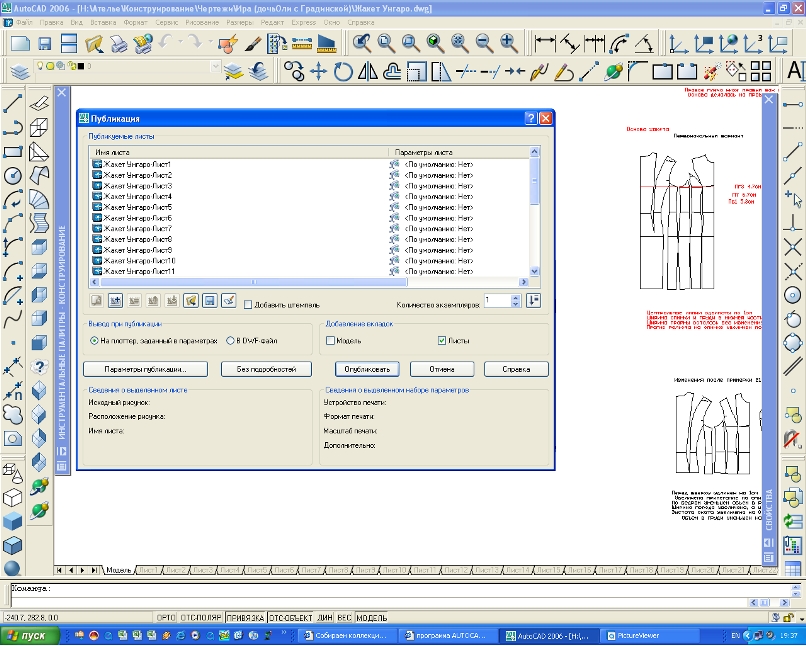This screenshot has width=806, height=646.
Task: Click the Plot printer icon in toolbar
Action: pyautogui.click(x=119, y=44)
